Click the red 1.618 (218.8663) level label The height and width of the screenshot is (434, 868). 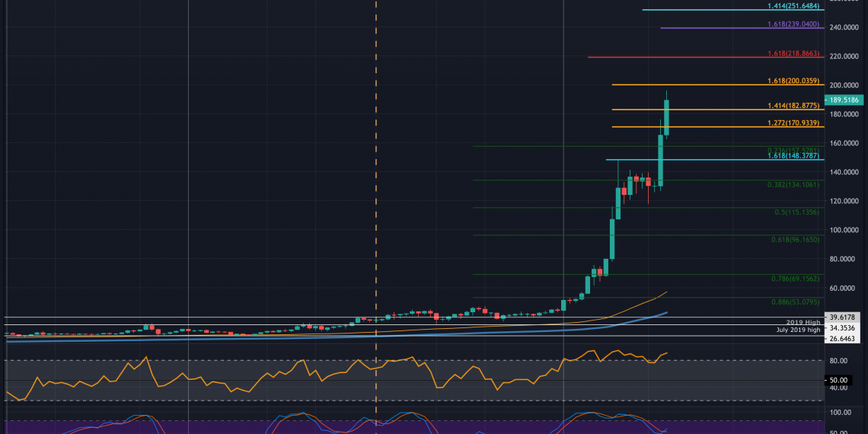[x=793, y=56]
